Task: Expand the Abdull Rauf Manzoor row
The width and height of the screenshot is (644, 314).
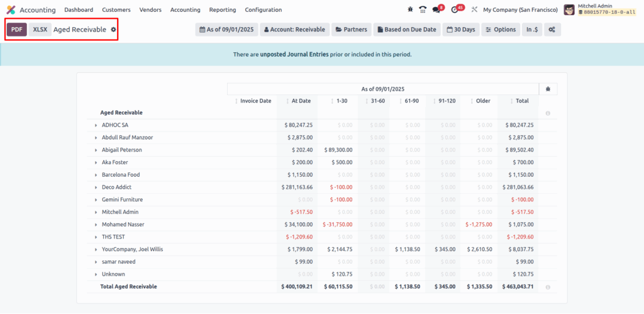Action: tap(96, 138)
